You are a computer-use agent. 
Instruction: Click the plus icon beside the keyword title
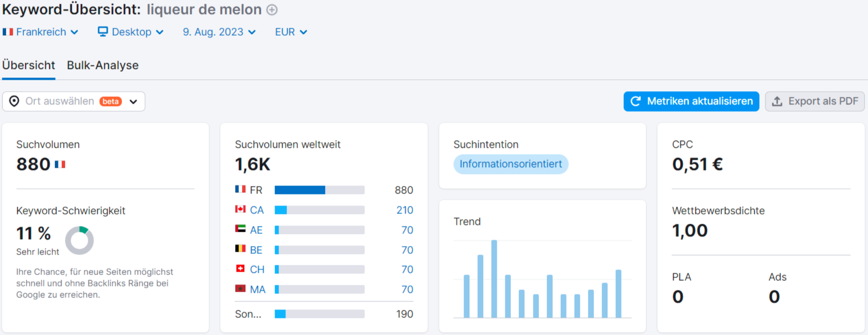(x=271, y=10)
